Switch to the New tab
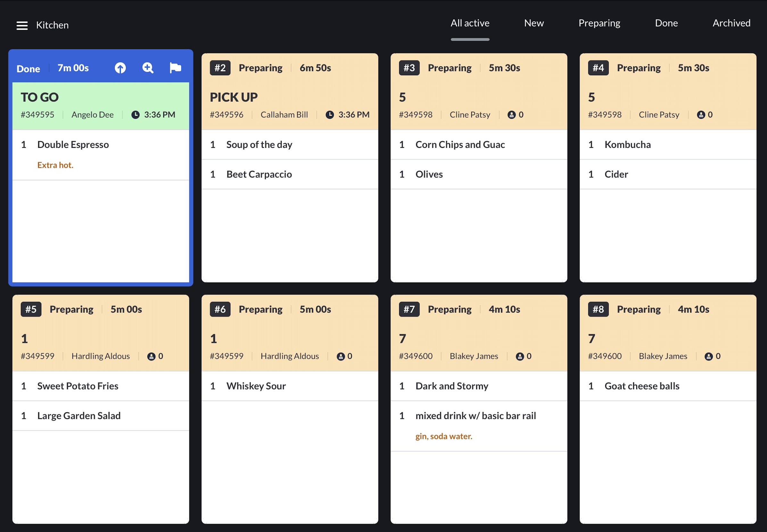 534,23
